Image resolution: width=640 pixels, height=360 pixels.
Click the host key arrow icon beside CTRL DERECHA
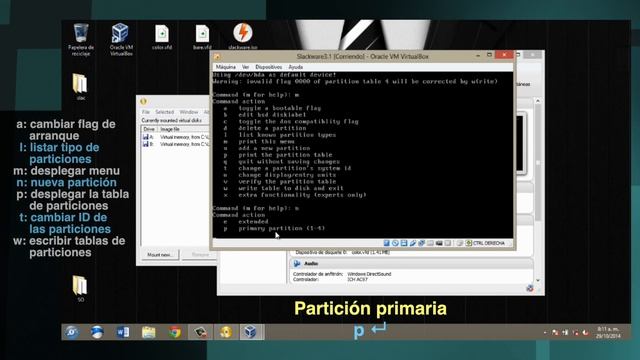pyautogui.click(x=469, y=243)
